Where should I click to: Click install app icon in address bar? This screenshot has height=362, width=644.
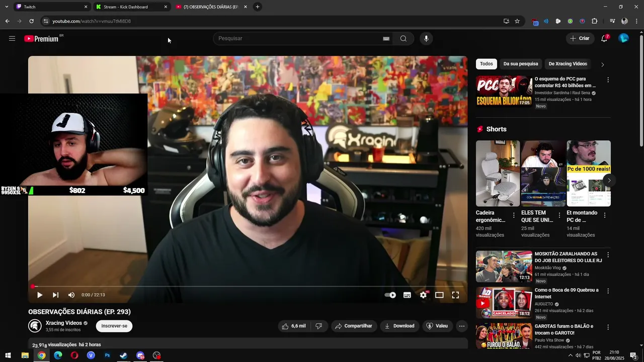[x=506, y=21]
